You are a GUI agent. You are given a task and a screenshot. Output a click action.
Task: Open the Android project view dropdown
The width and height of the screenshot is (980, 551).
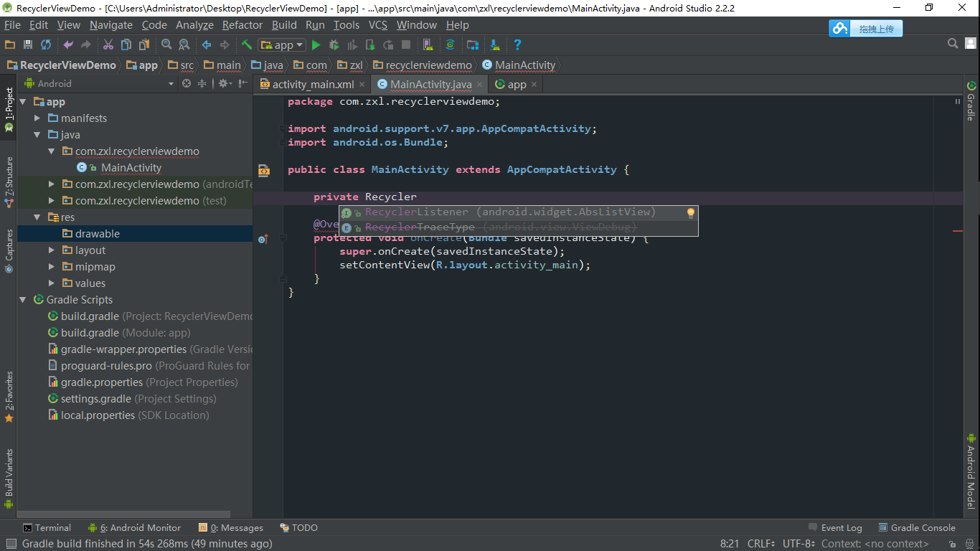pyautogui.click(x=99, y=83)
